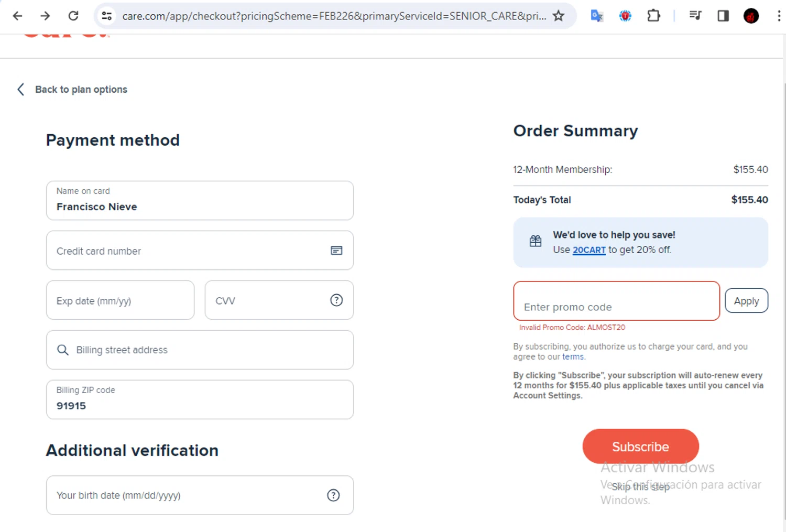This screenshot has width=786, height=532.
Task: Open the browser profile avatar
Action: click(x=751, y=16)
